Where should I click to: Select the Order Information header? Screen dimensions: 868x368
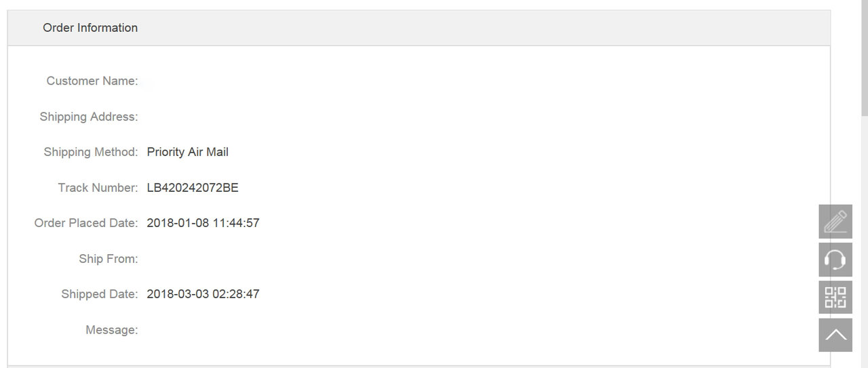pos(90,28)
